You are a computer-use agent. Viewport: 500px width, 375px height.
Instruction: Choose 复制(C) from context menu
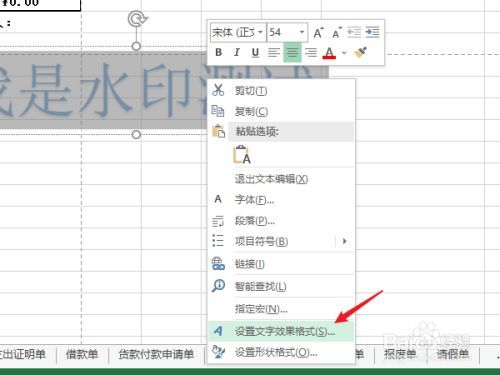click(x=281, y=111)
